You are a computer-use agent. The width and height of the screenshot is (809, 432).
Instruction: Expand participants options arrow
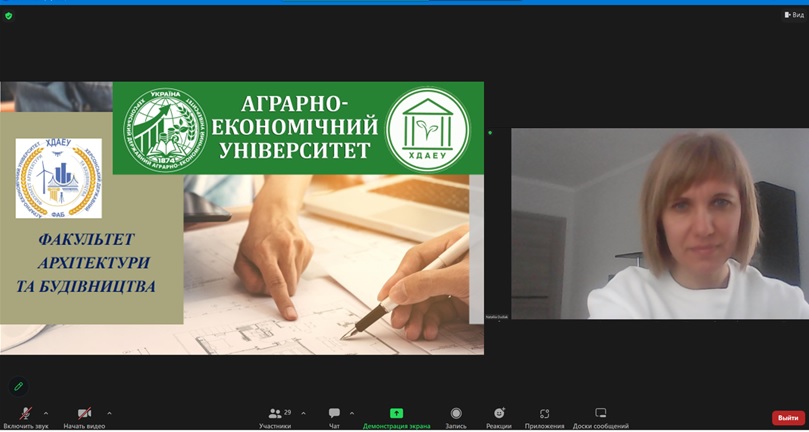click(x=303, y=413)
